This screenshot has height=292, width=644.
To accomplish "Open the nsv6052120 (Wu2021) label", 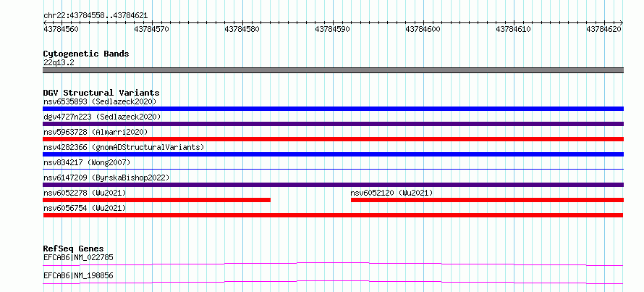I will click(391, 193).
